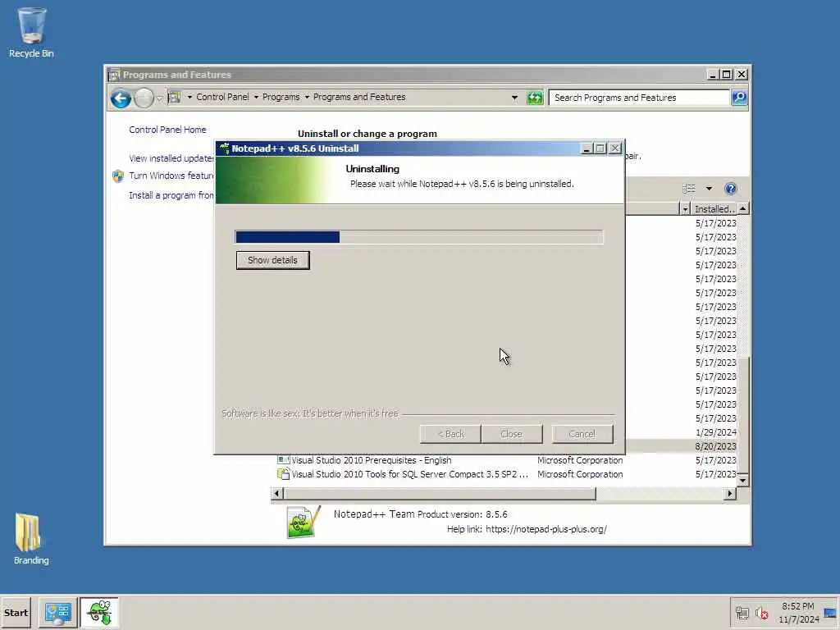Click the Installed On column header

[714, 209]
